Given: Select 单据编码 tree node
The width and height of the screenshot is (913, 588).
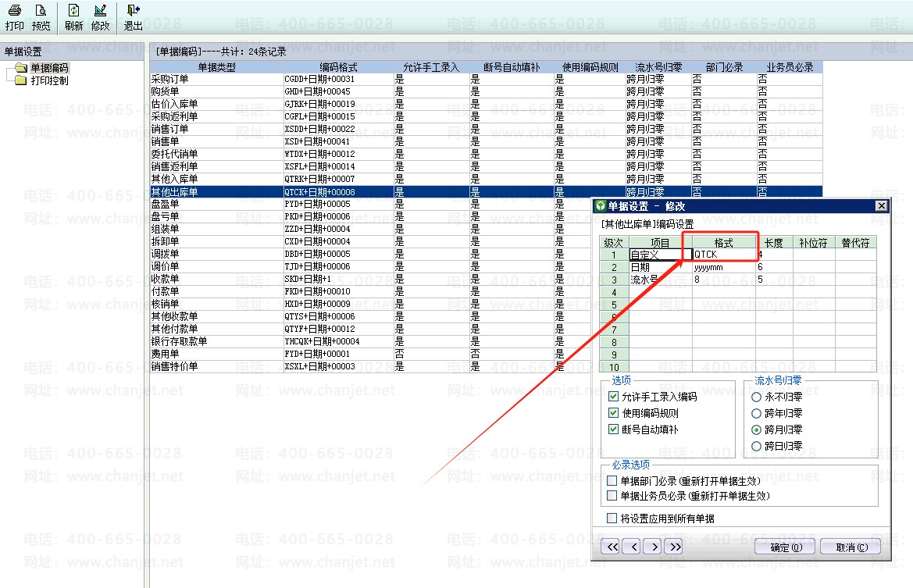Looking at the screenshot, I should (48, 69).
